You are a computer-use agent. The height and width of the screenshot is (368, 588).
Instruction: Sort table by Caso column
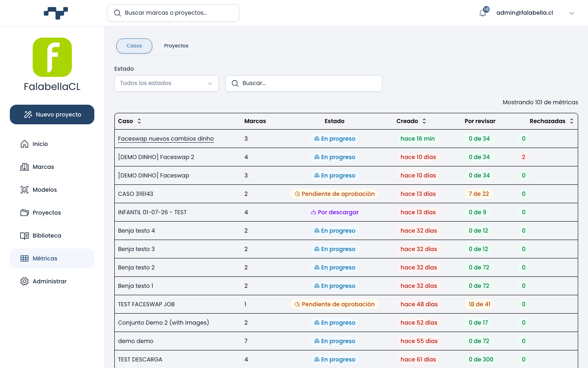[x=139, y=121]
